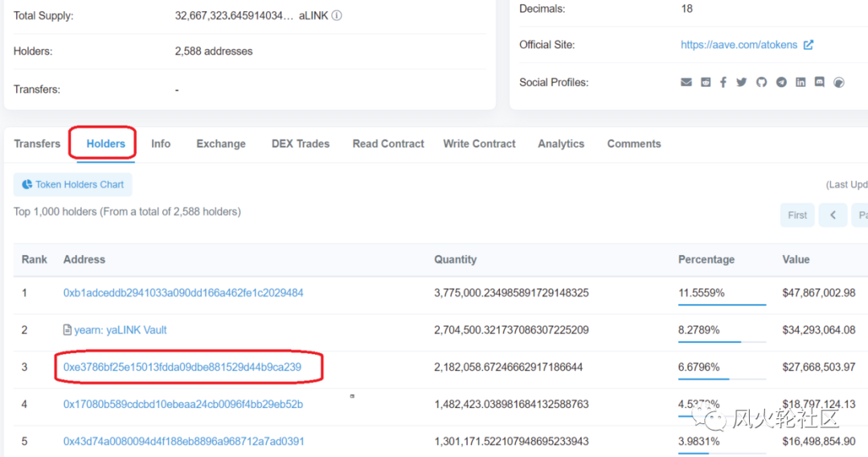The height and width of the screenshot is (457, 868).
Task: Click the external link icon after aave.com/atokens
Action: 809,45
